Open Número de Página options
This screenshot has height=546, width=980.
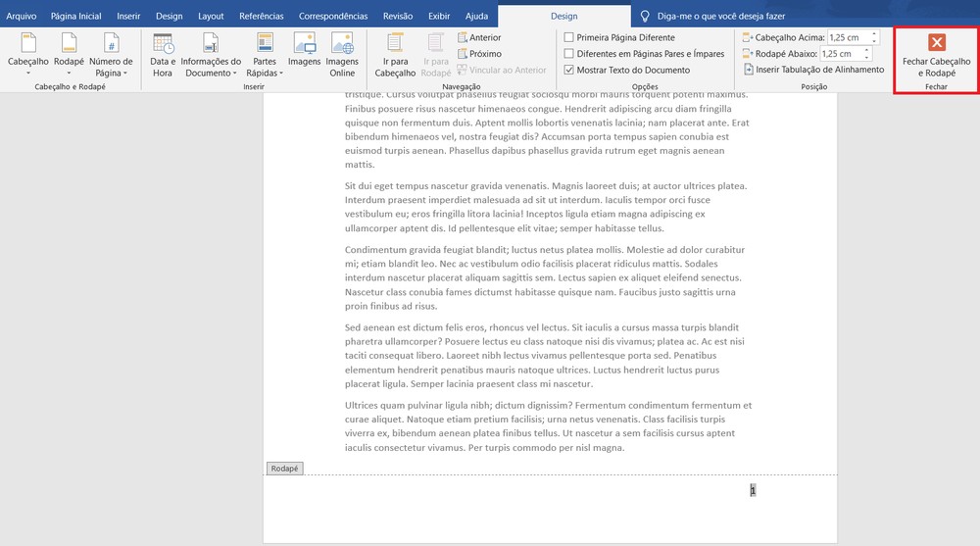111,55
